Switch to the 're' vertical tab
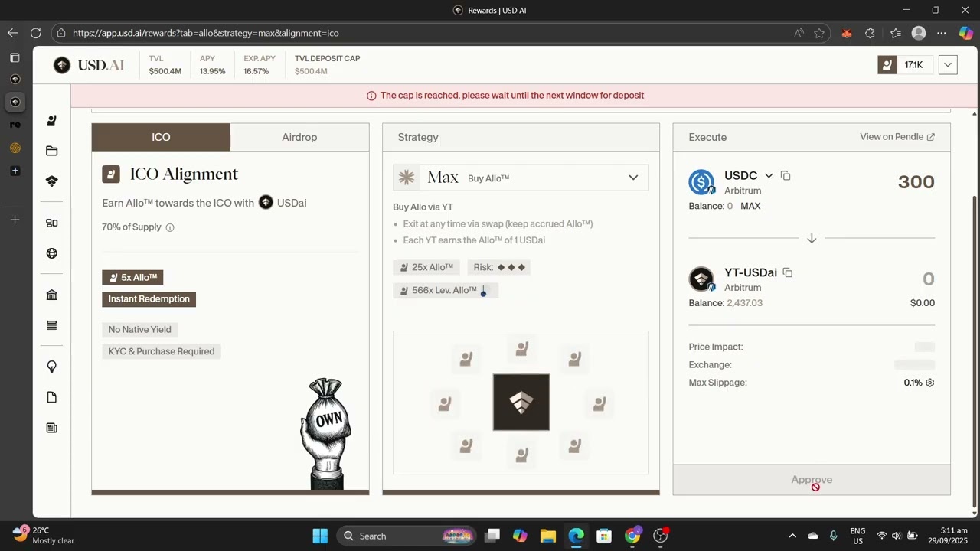The width and height of the screenshot is (980, 551). (x=15, y=124)
